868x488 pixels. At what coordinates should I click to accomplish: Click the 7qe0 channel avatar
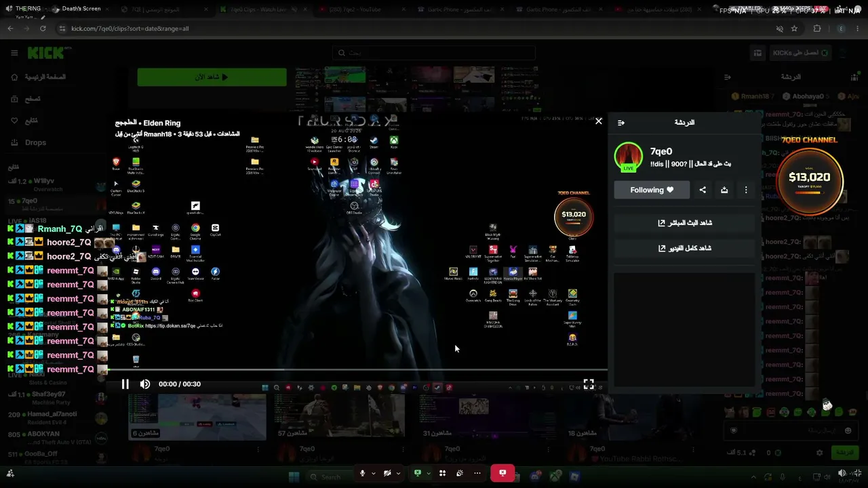628,157
